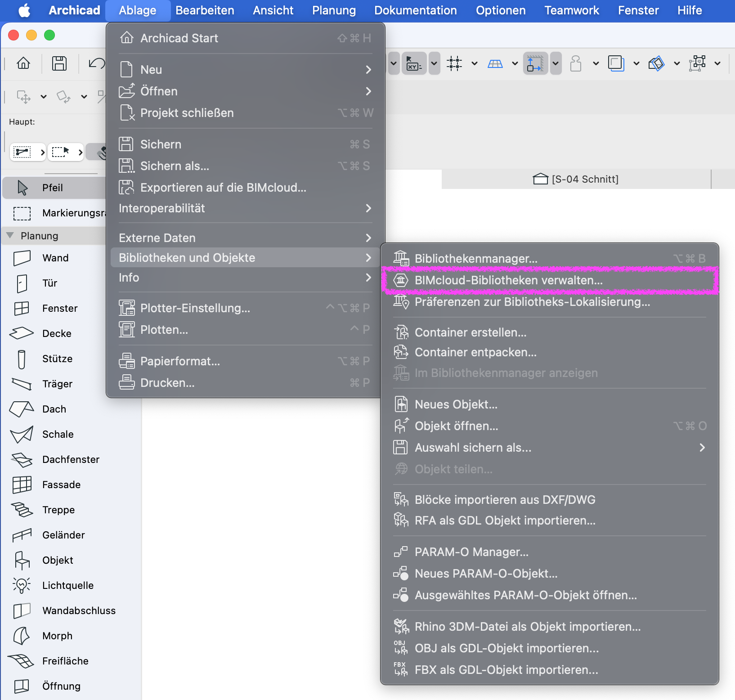Select the Objekt tool icon
The width and height of the screenshot is (735, 700).
point(22,561)
